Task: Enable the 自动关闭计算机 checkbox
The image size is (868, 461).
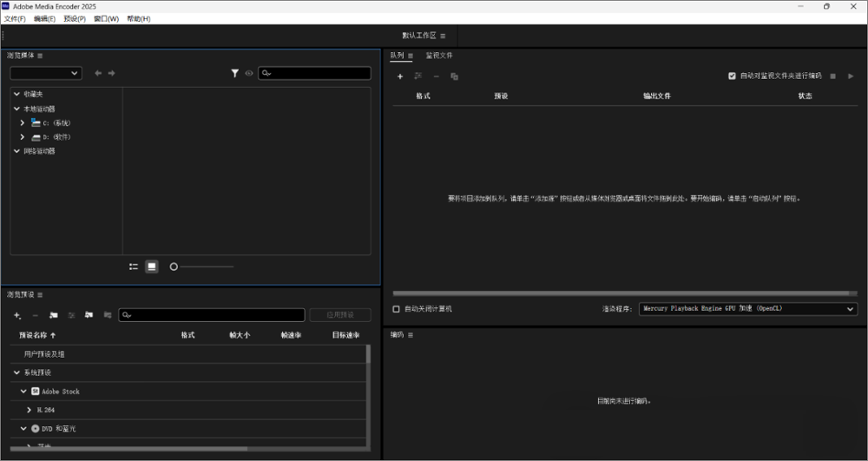Action: click(x=396, y=309)
